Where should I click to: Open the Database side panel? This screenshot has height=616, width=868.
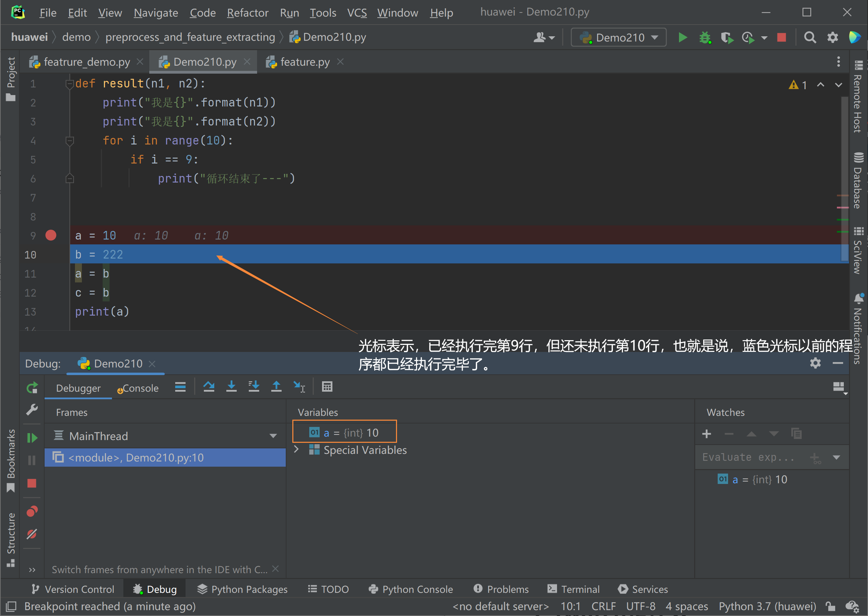pos(858,180)
